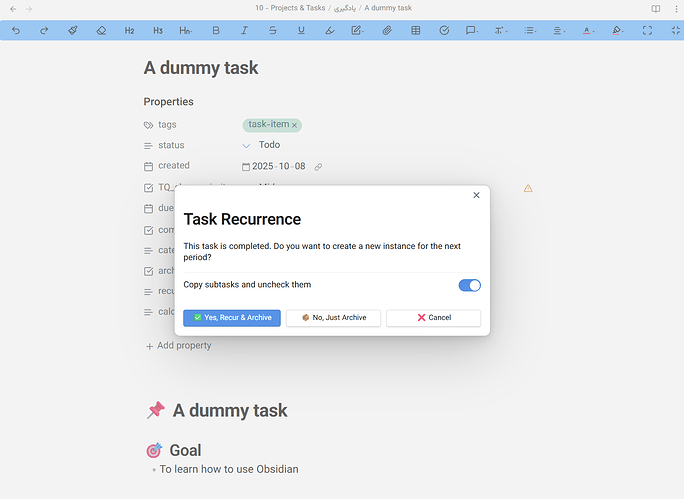This screenshot has height=499, width=684.
Task: Click the Redo arrow in toolbar
Action: pyautogui.click(x=44, y=31)
